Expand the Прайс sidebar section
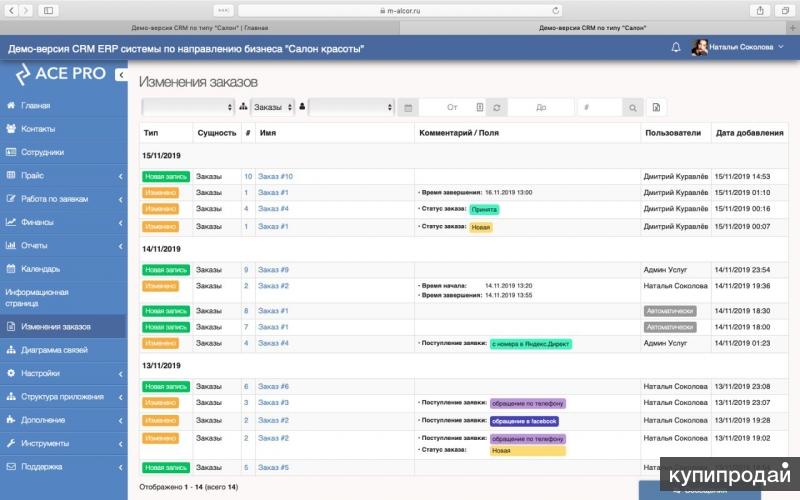The height and width of the screenshot is (500, 800). click(63, 175)
